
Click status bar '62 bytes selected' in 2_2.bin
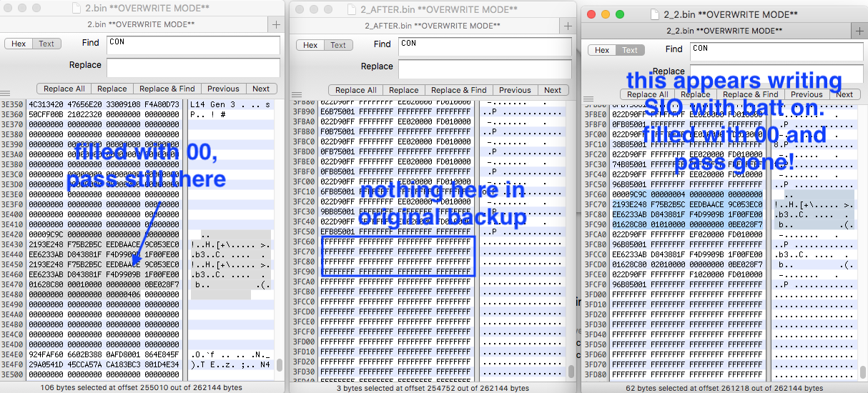[724, 388]
